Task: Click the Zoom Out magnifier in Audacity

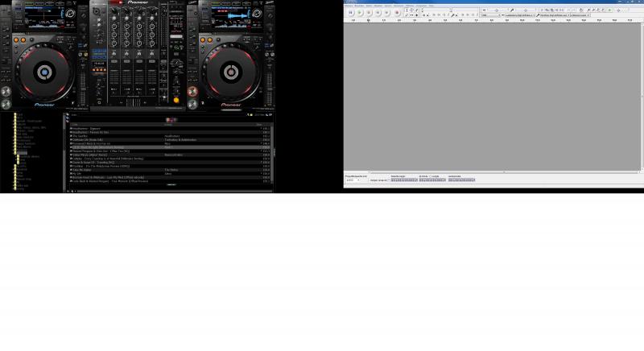Action: pos(593,10)
